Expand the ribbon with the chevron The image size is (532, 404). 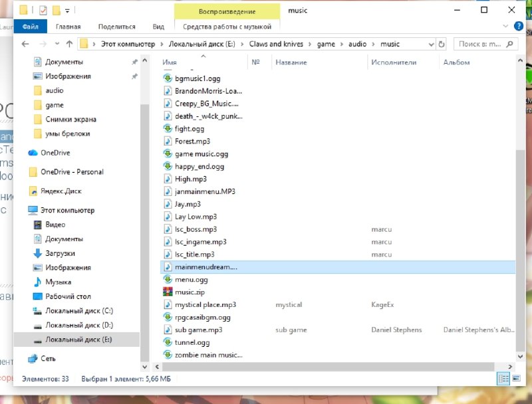(505, 26)
